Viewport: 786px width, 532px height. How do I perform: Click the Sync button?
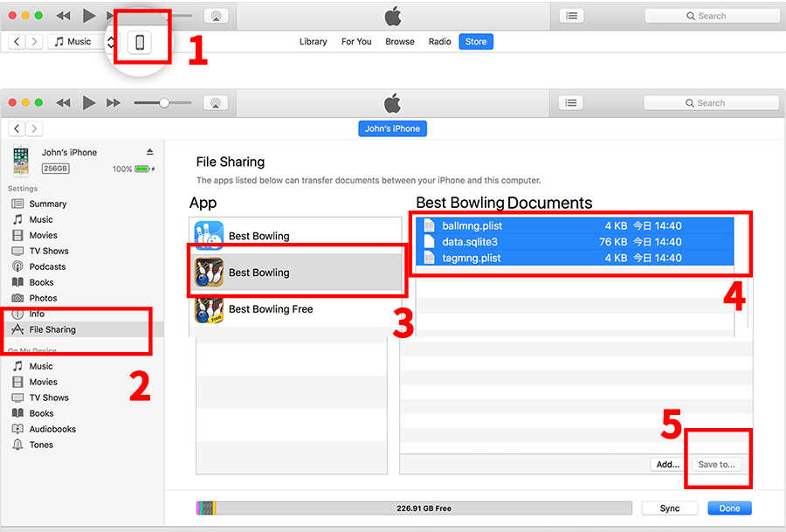[670, 508]
